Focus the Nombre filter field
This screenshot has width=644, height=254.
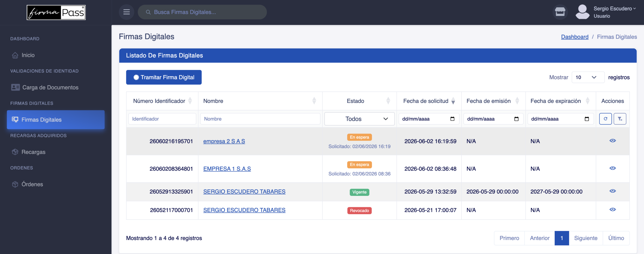coord(260,119)
